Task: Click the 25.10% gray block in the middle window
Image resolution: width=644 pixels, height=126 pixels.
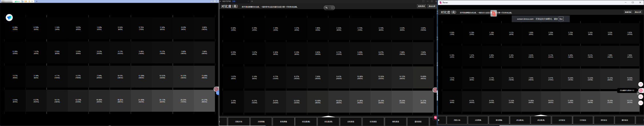Action: click(x=381, y=101)
